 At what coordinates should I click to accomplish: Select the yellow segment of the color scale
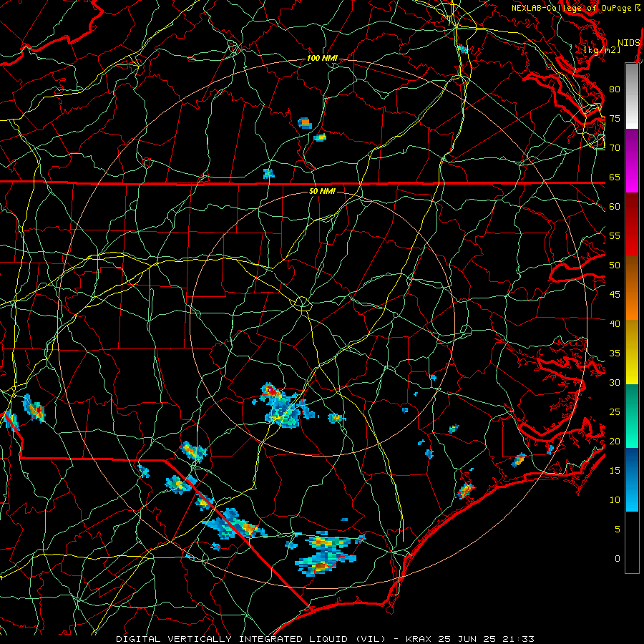click(x=632, y=352)
